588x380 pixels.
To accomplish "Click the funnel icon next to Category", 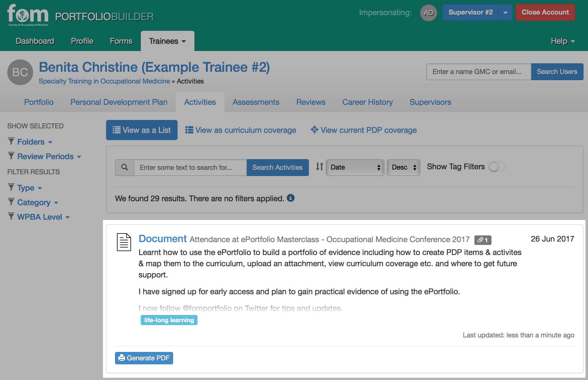I will coord(11,202).
